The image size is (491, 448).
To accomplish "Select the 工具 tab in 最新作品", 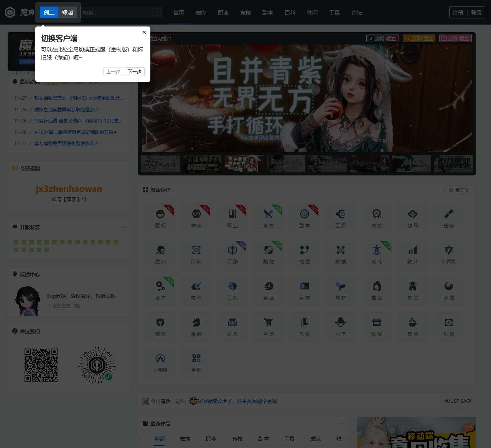I will [290, 439].
